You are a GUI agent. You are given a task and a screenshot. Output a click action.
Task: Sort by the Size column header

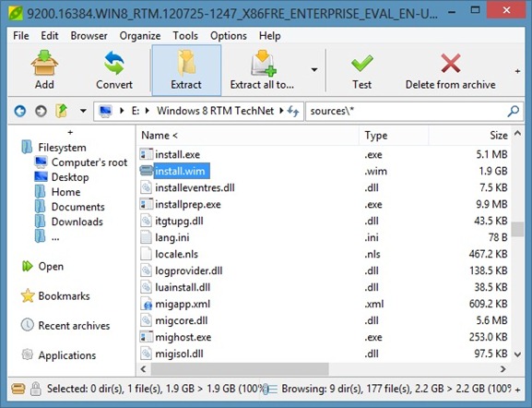point(469,135)
